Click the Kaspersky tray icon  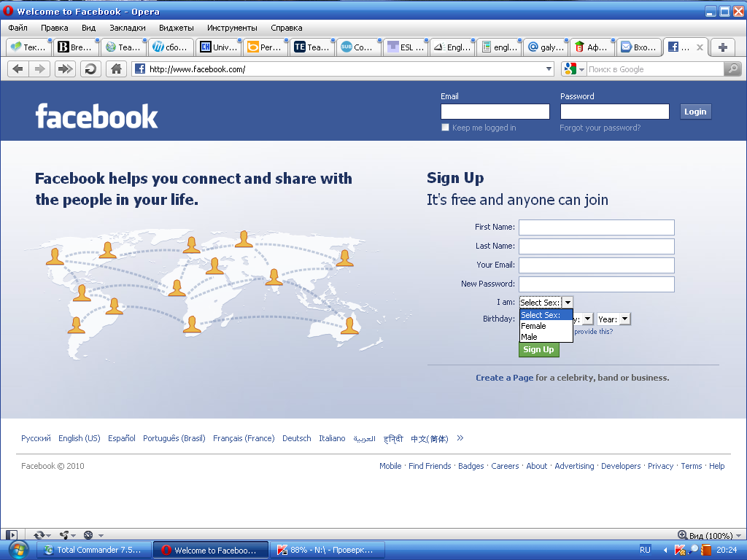[679, 550]
